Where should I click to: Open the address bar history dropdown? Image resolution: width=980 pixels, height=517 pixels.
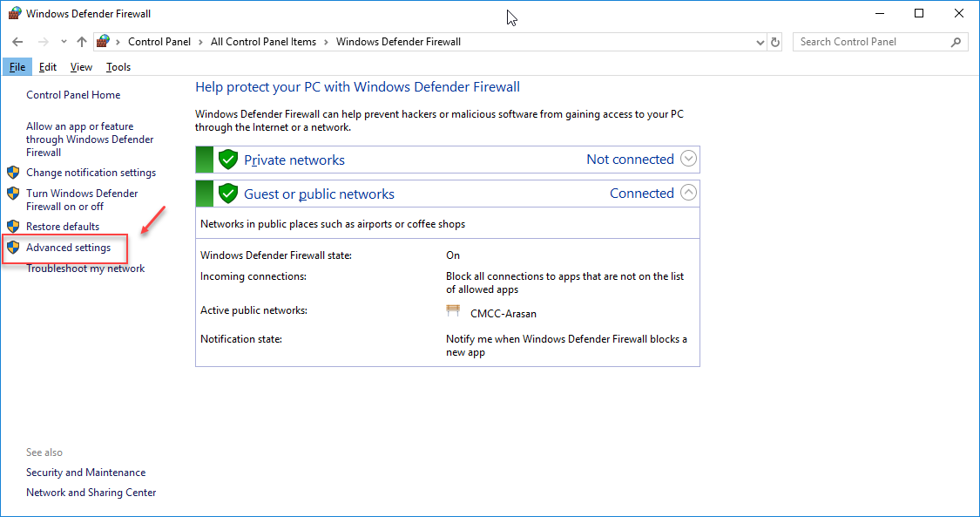760,42
